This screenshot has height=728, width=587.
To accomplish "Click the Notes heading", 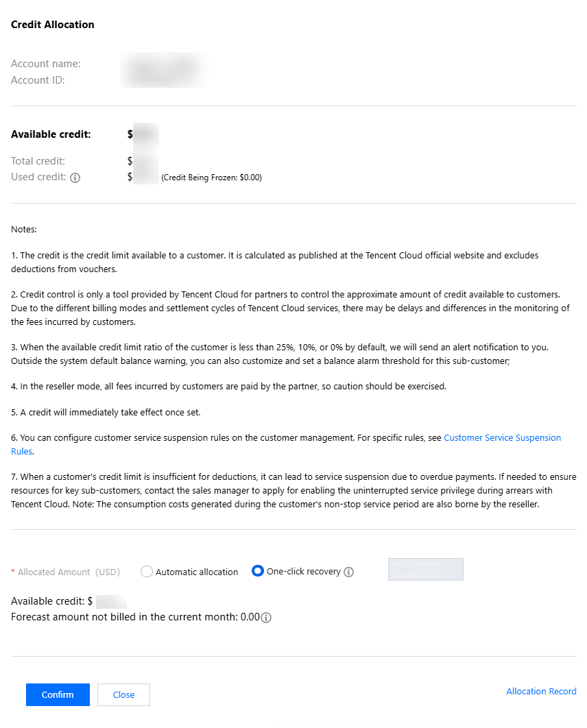I will (24, 229).
